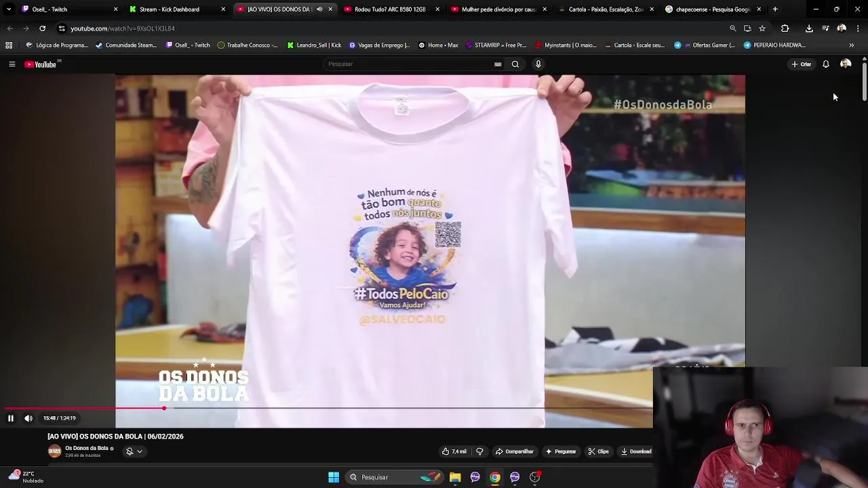Switch to the Osell_ - Twitch tab

tap(68, 9)
